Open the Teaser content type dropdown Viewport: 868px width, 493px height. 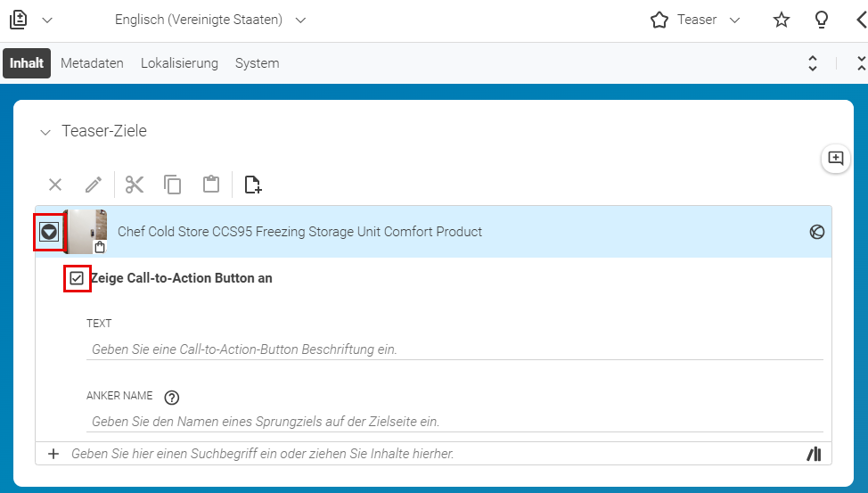pyautogui.click(x=695, y=20)
